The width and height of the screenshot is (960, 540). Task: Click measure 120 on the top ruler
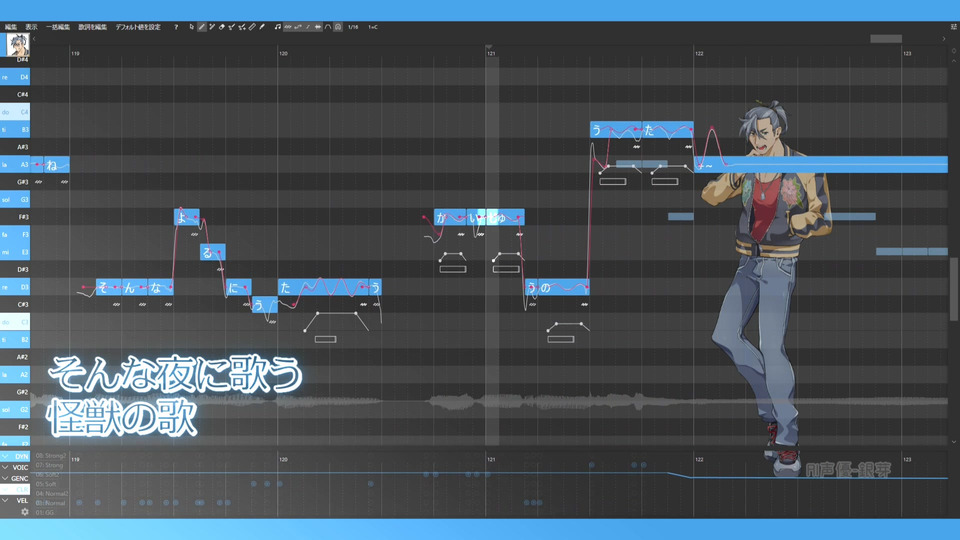(x=283, y=54)
